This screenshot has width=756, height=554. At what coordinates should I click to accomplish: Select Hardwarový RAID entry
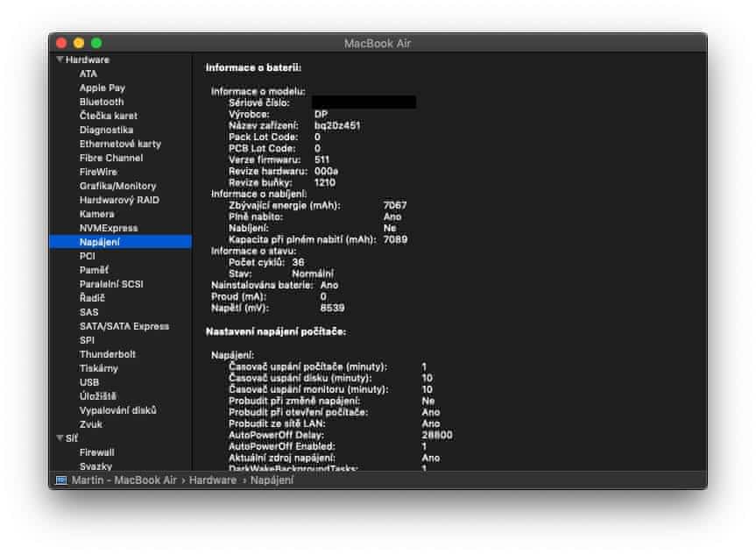point(119,200)
